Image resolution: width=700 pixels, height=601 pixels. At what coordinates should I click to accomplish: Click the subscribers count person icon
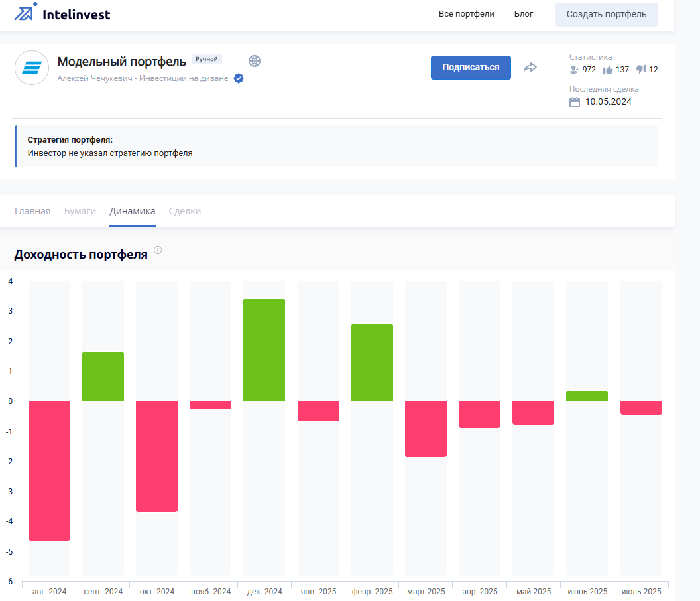coord(573,70)
